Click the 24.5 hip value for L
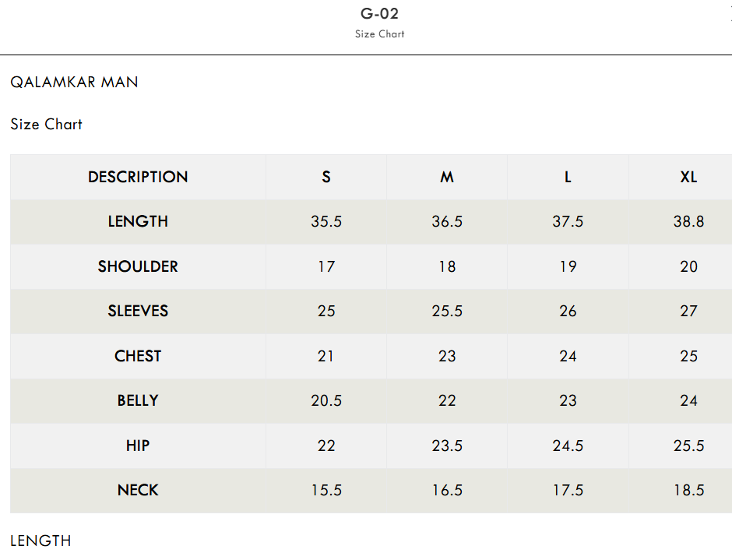732x560 pixels. point(568,446)
